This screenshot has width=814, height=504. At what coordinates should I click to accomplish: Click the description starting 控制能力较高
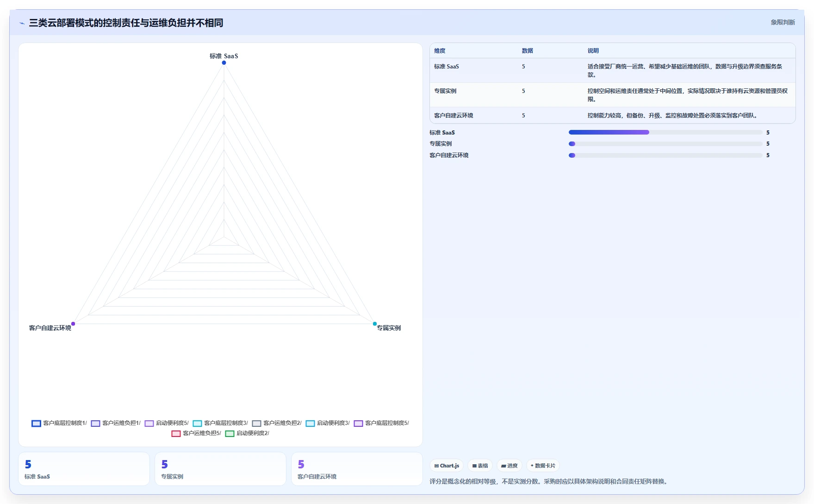(x=673, y=116)
